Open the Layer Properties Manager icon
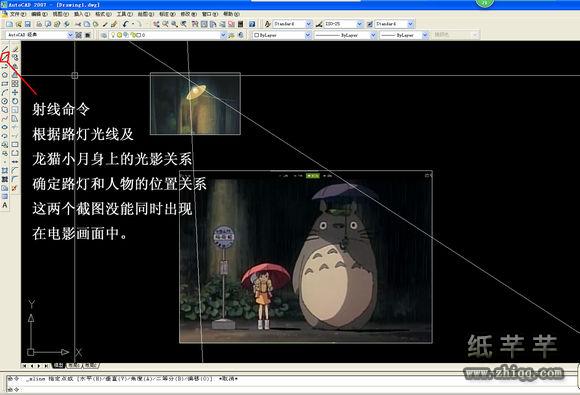This screenshot has height=395, width=580. click(x=104, y=35)
